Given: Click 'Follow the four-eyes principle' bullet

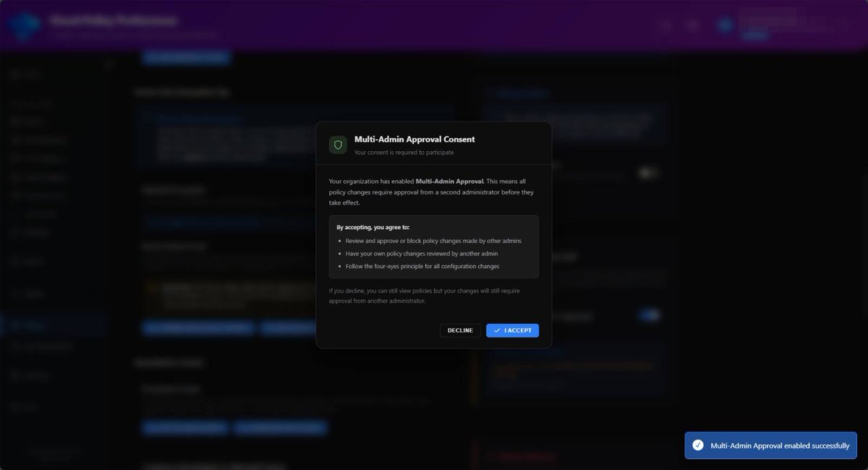Looking at the screenshot, I should [422, 266].
